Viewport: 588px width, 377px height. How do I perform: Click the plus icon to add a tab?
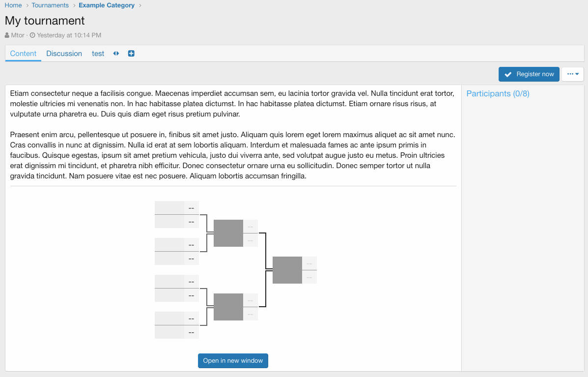tap(131, 54)
